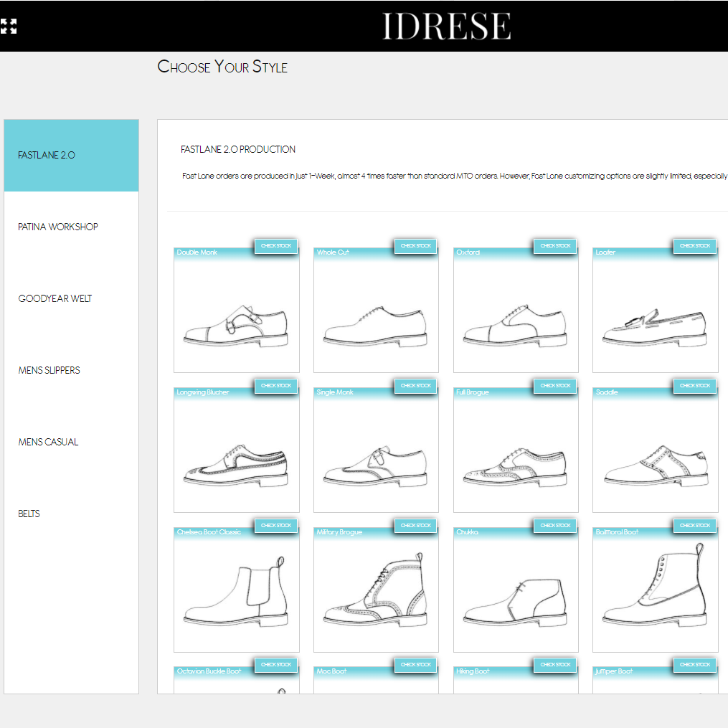The height and width of the screenshot is (728, 728).
Task: Check stock for Loafer
Action: [695, 245]
